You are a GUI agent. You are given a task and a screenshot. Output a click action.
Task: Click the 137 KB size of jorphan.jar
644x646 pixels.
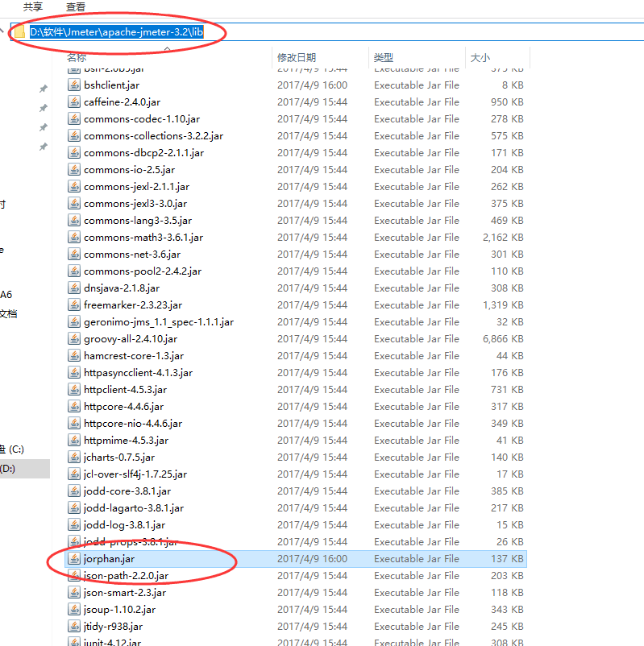[x=507, y=559]
